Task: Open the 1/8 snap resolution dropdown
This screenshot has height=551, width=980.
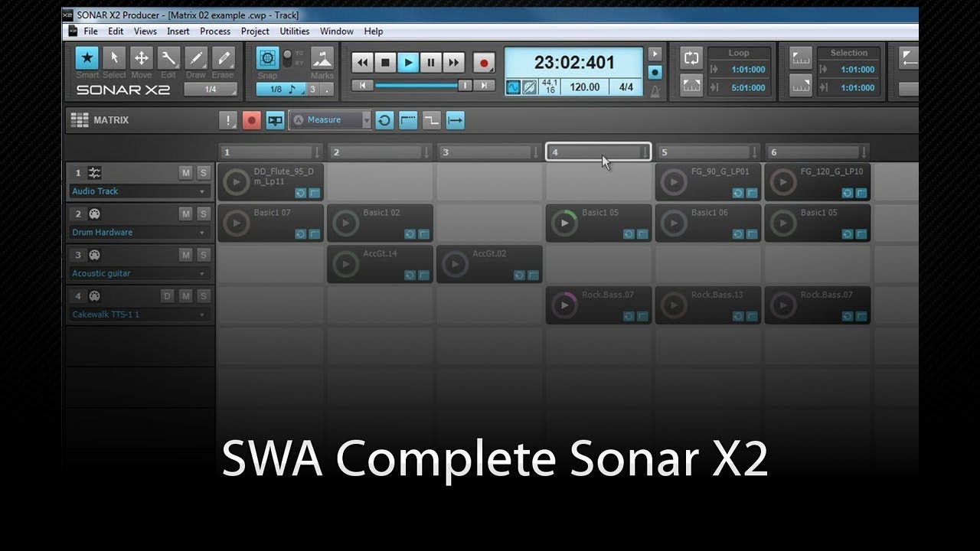Action: tap(281, 90)
